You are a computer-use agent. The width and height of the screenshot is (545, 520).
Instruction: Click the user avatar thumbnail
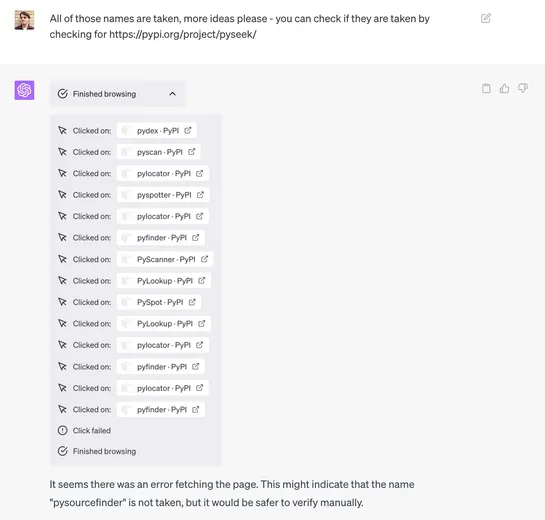(24, 20)
